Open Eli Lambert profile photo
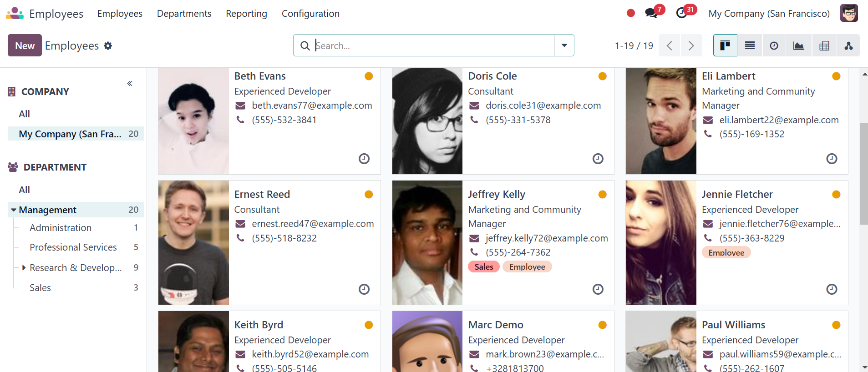Image resolution: width=868 pixels, height=372 pixels. (x=661, y=121)
